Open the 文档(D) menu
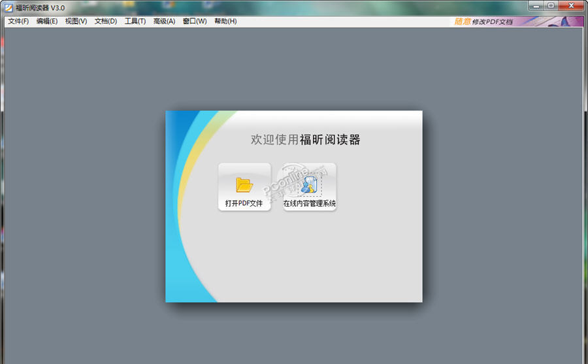Viewport: 588px width, 364px height. click(x=106, y=22)
